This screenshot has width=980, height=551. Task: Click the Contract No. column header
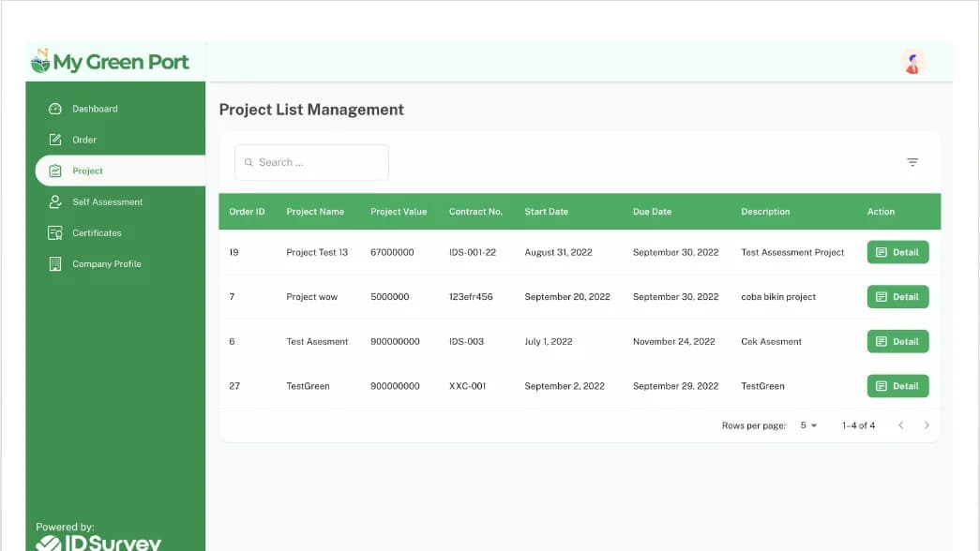[x=475, y=212]
